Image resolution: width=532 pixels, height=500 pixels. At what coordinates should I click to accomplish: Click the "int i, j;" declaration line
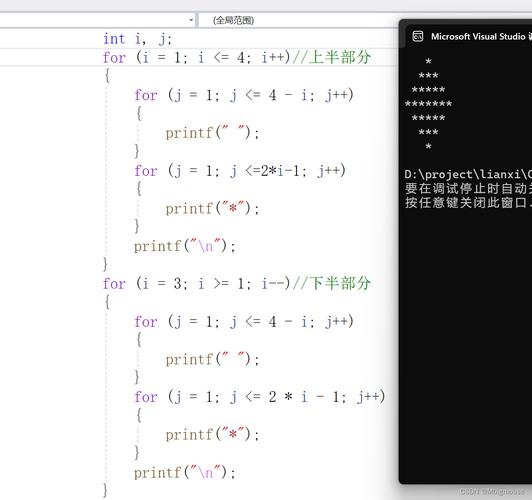point(137,39)
